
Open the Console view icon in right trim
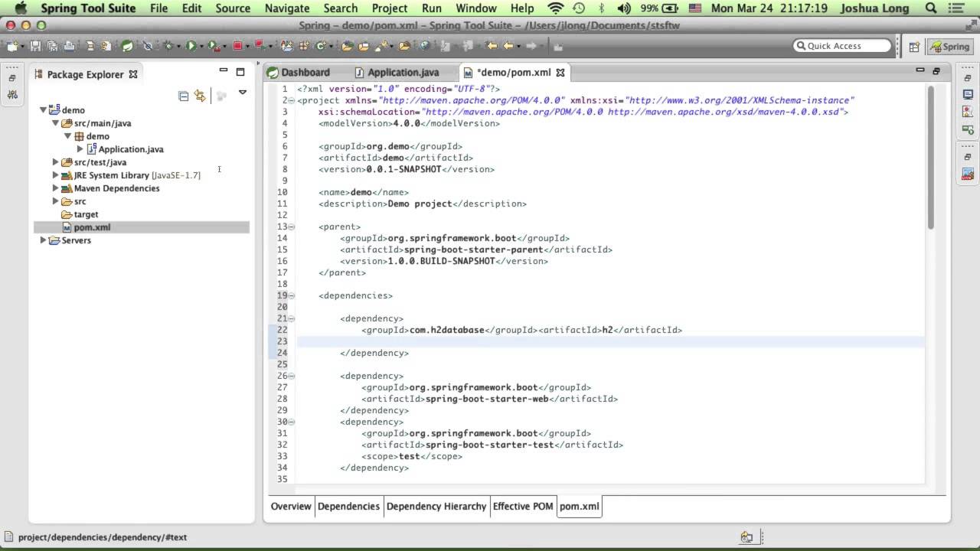click(968, 94)
